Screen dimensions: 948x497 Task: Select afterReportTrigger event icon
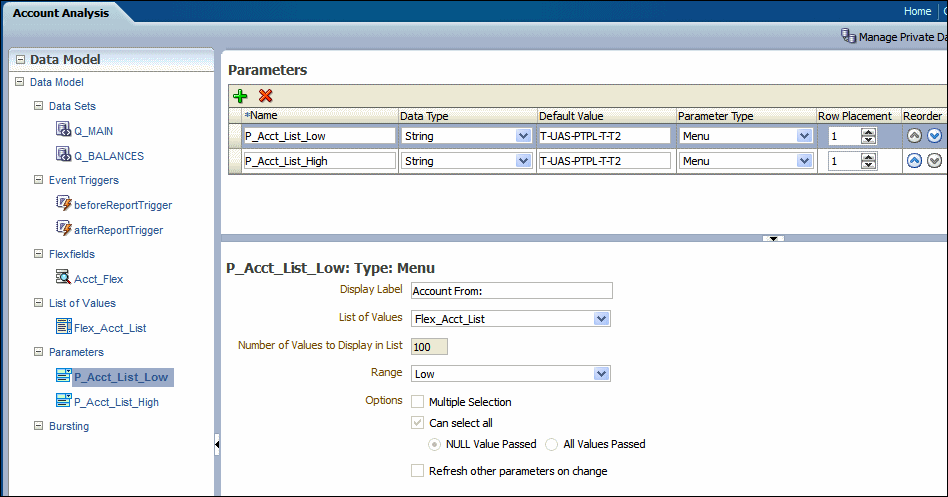pyautogui.click(x=63, y=228)
